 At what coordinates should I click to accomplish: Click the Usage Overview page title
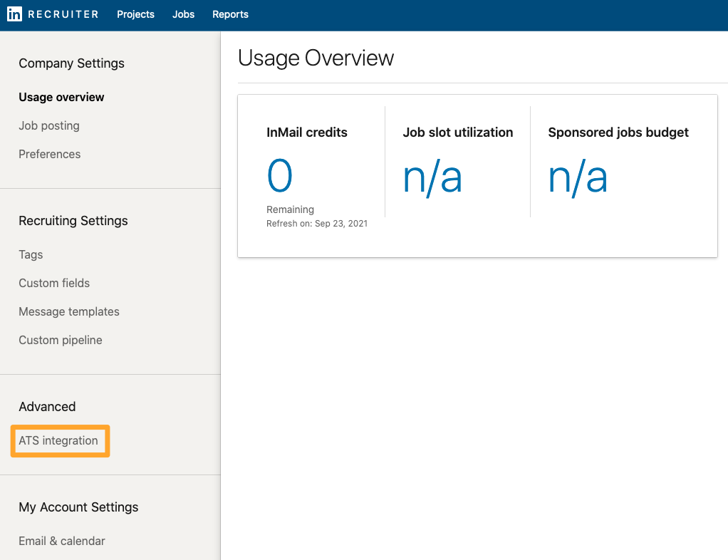[316, 58]
